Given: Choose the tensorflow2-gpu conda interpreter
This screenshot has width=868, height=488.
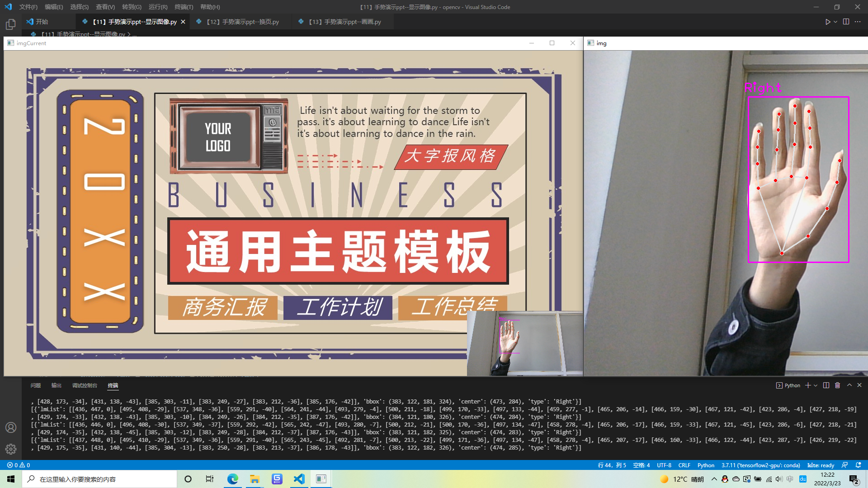Looking at the screenshot, I should (x=761, y=465).
